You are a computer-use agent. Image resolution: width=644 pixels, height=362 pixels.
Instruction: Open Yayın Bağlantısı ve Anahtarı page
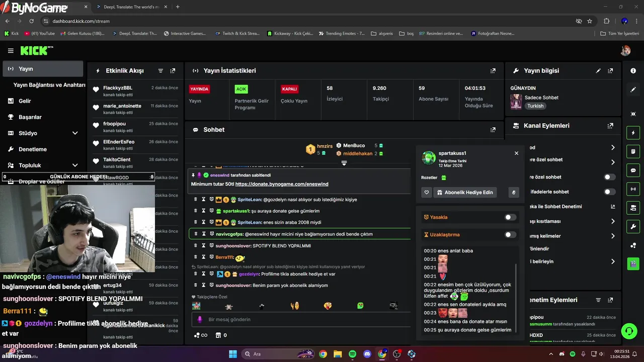49,85
